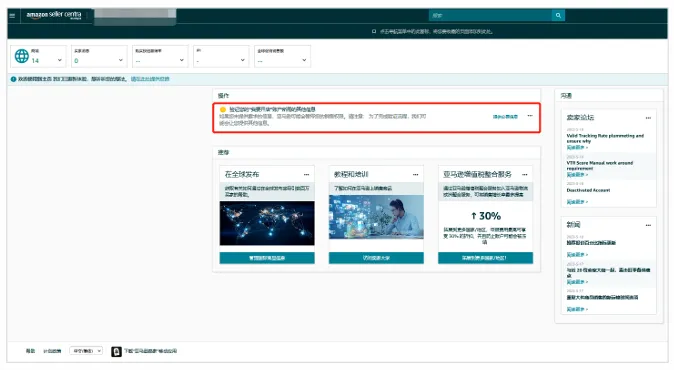The image size is (674, 370).
Task: Open the Deactivated Account forum post
Action: [x=588, y=190]
